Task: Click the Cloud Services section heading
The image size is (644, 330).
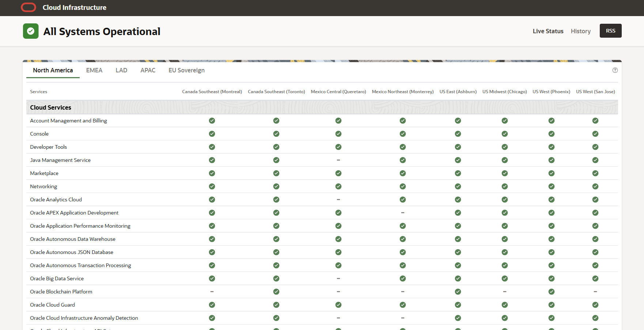Action: [50, 107]
